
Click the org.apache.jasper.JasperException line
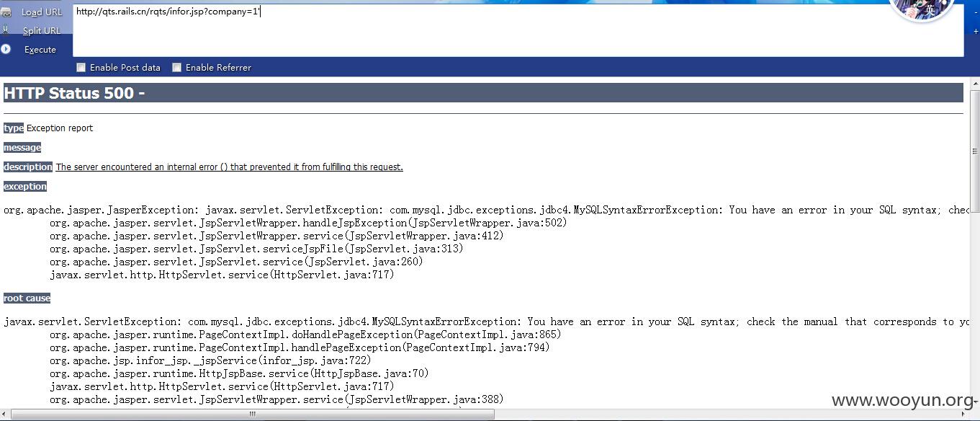click(x=486, y=210)
